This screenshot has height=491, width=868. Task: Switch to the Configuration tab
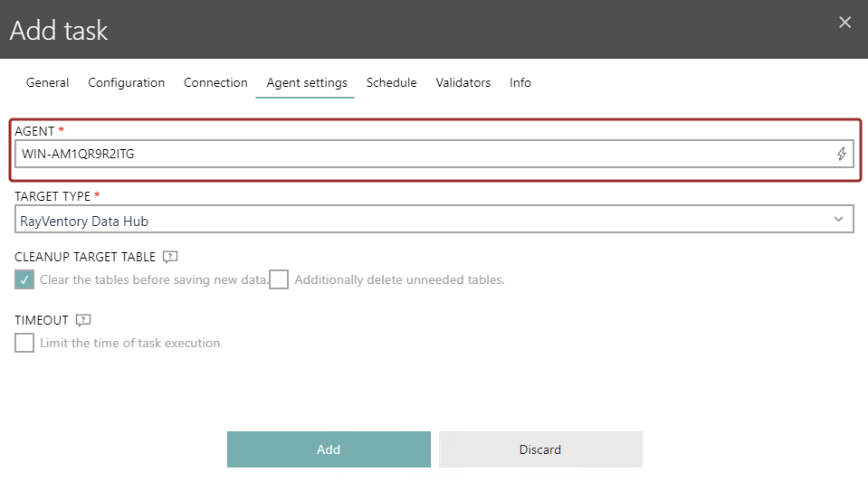coord(126,83)
